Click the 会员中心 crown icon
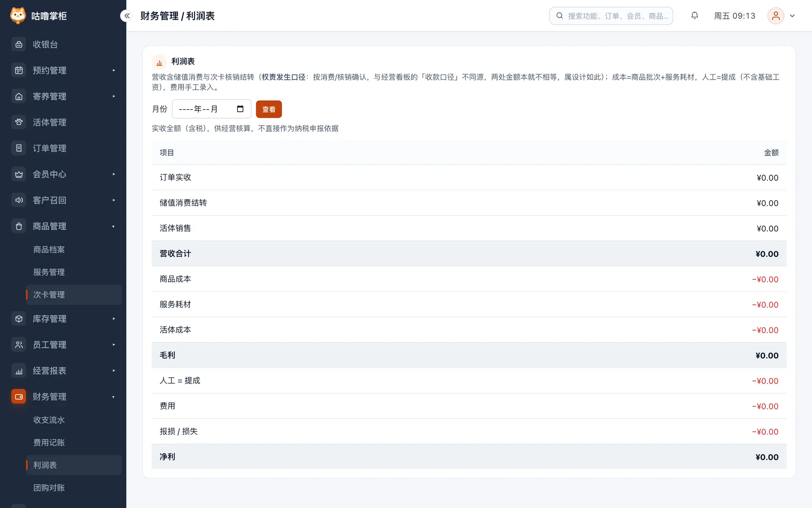The width and height of the screenshot is (812, 508). 19,174
